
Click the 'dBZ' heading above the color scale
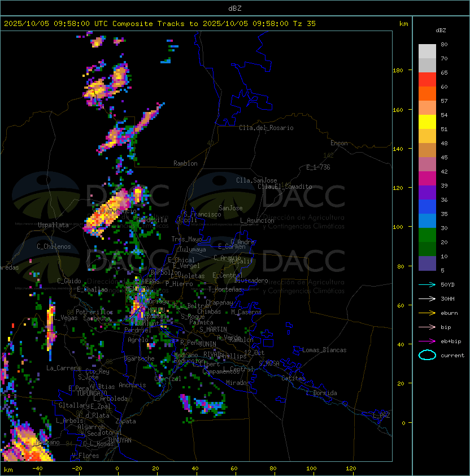441,31
